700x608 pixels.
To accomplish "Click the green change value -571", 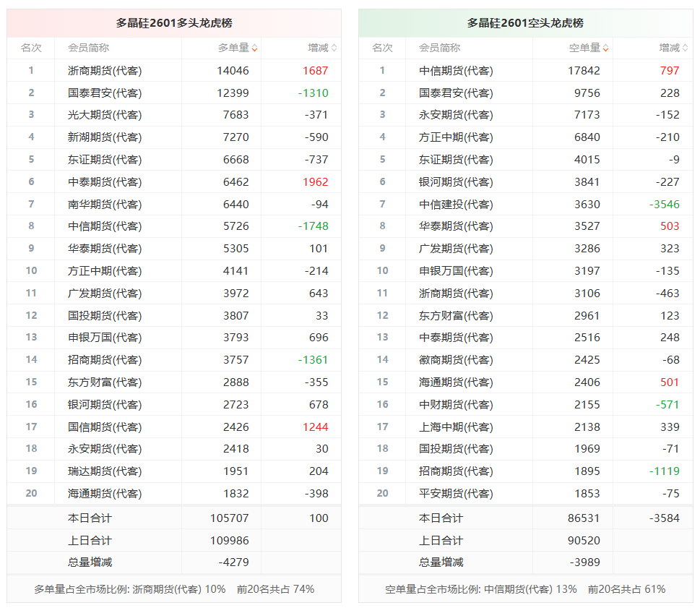I will 667,405.
